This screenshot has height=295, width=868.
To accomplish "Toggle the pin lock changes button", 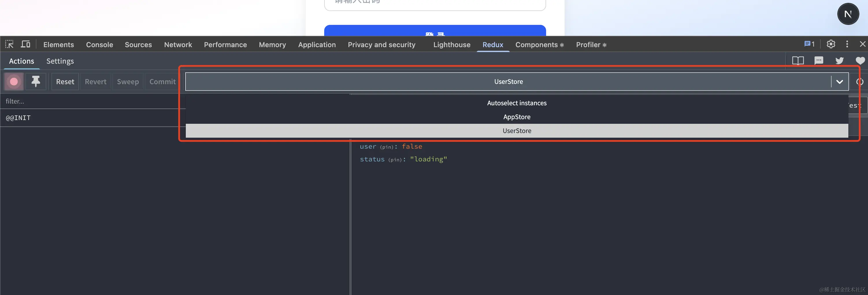I will (x=36, y=82).
